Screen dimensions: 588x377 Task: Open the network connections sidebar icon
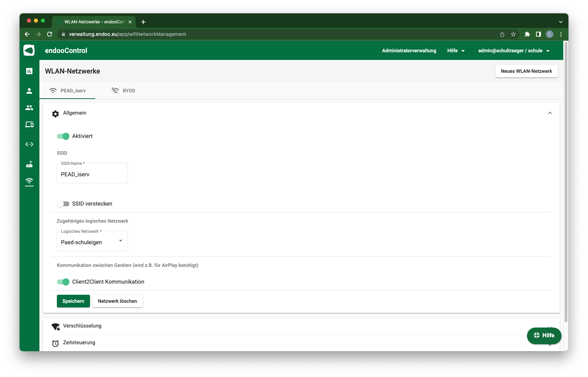pyautogui.click(x=29, y=144)
